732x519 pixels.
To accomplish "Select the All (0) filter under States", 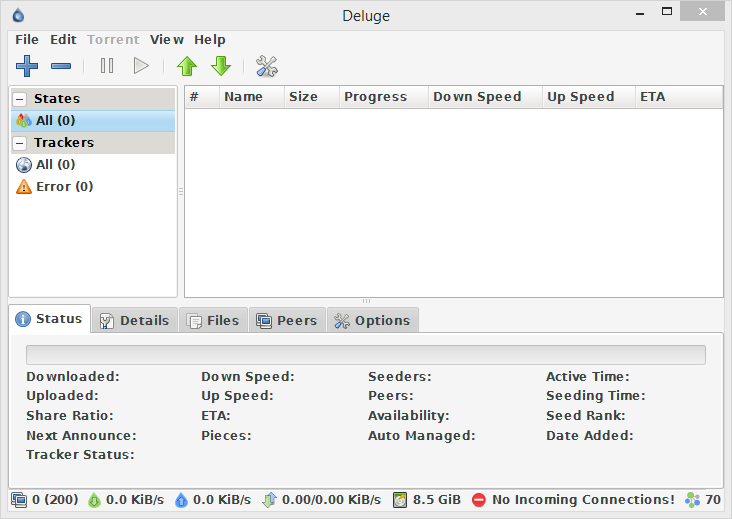I will [93, 121].
